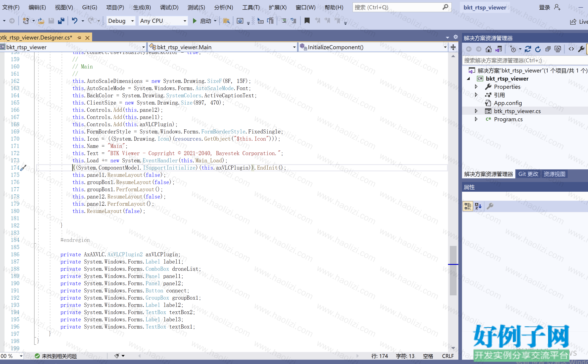Click the sign-in account person icon

(x=557, y=7)
